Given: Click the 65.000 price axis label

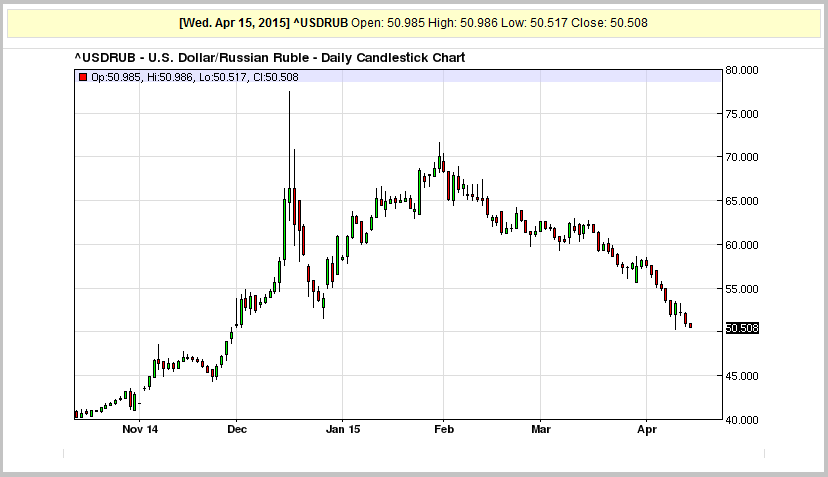Looking at the screenshot, I should click(741, 201).
